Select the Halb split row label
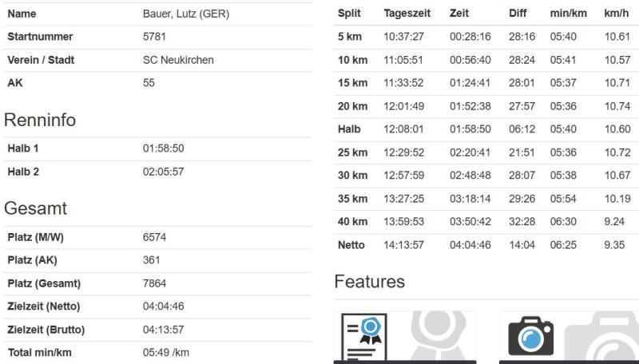 (x=349, y=129)
